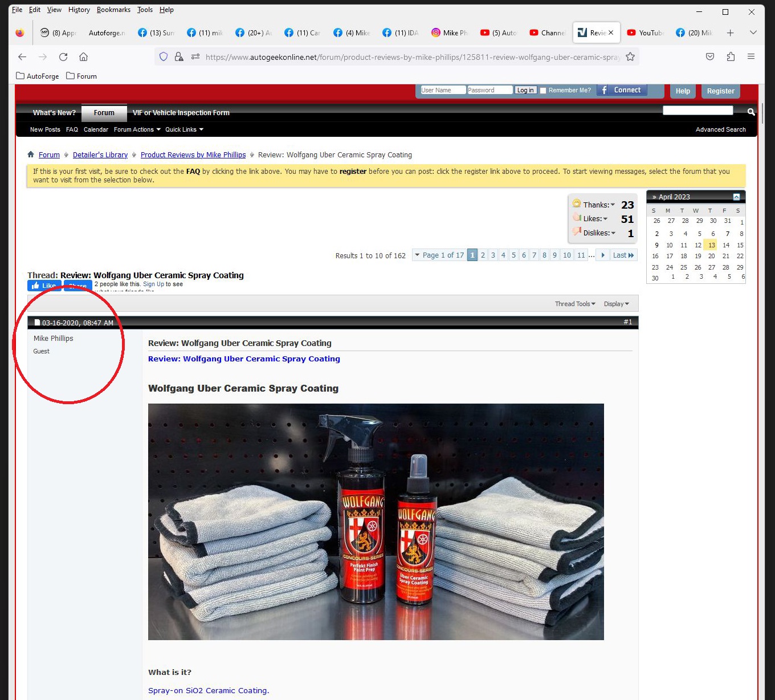Close the active Review tab
Screen dimensions: 775x700
click(x=611, y=32)
